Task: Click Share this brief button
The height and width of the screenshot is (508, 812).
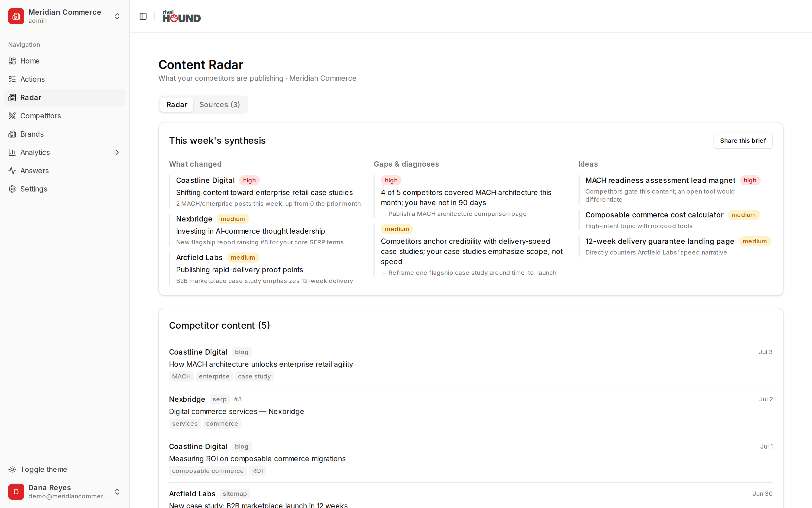Action: (x=743, y=140)
